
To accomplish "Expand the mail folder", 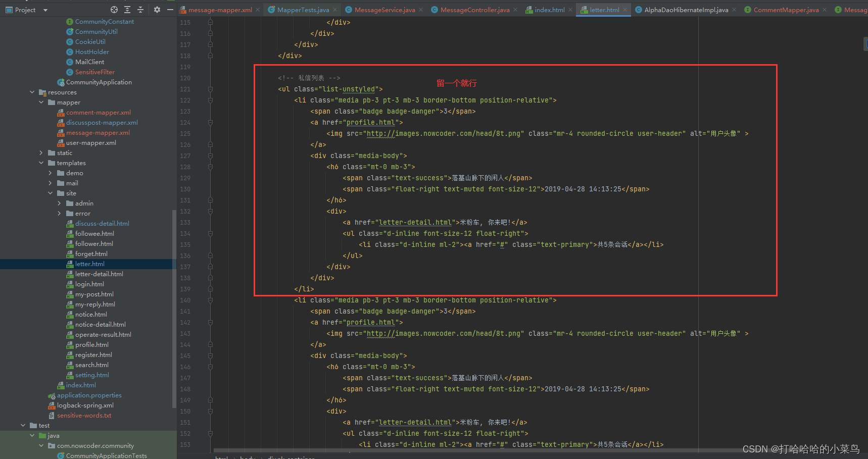I will [51, 183].
